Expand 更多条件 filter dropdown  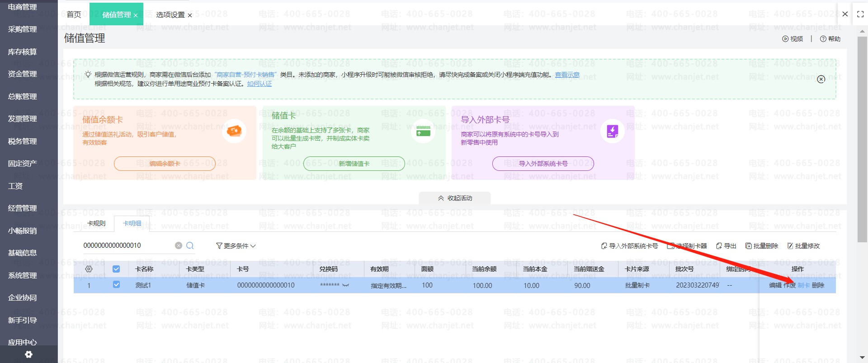[236, 246]
